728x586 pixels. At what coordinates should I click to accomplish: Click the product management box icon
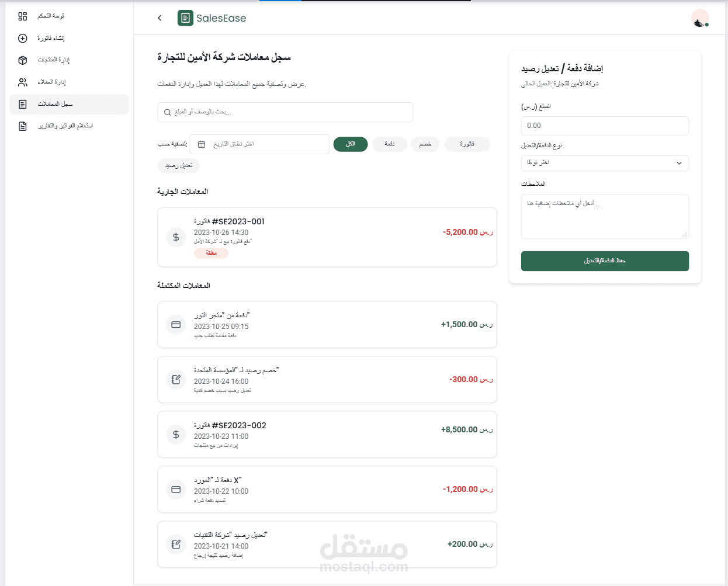[x=23, y=60]
